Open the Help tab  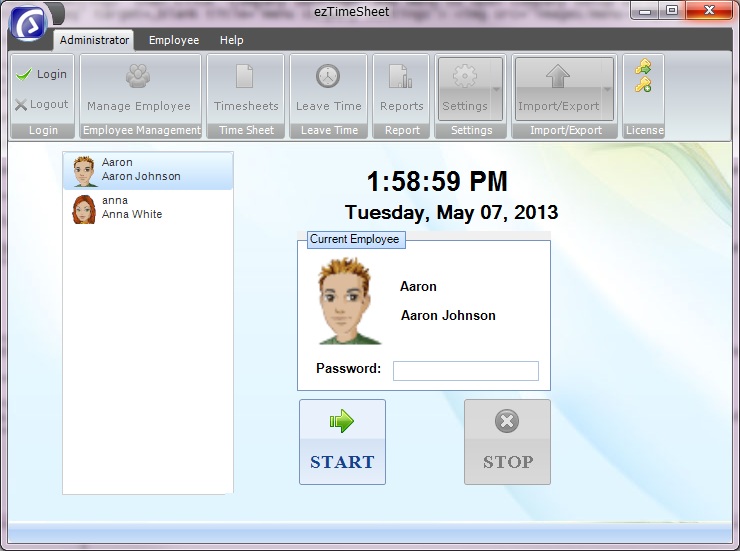click(x=231, y=40)
